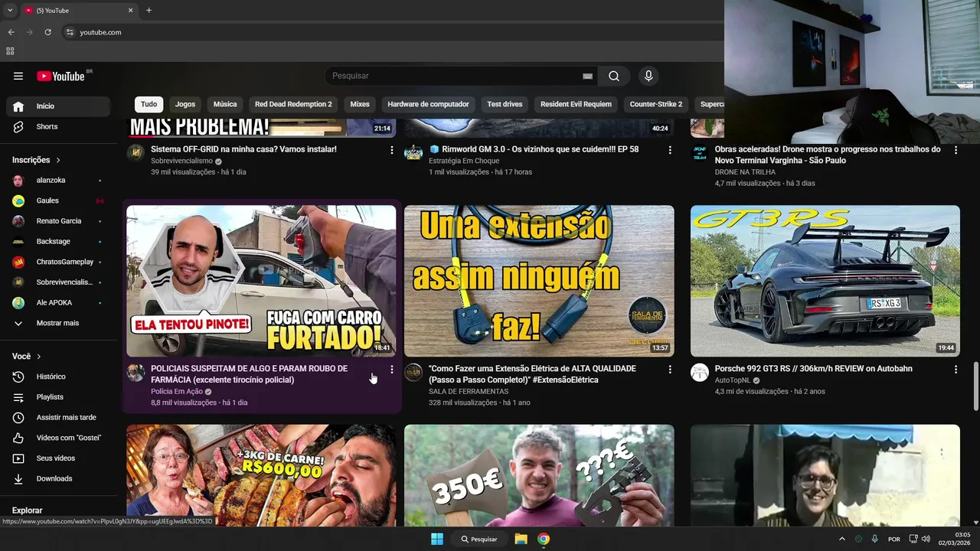Open Polícia Em Ação channel link
980x551 pixels.
click(x=177, y=391)
